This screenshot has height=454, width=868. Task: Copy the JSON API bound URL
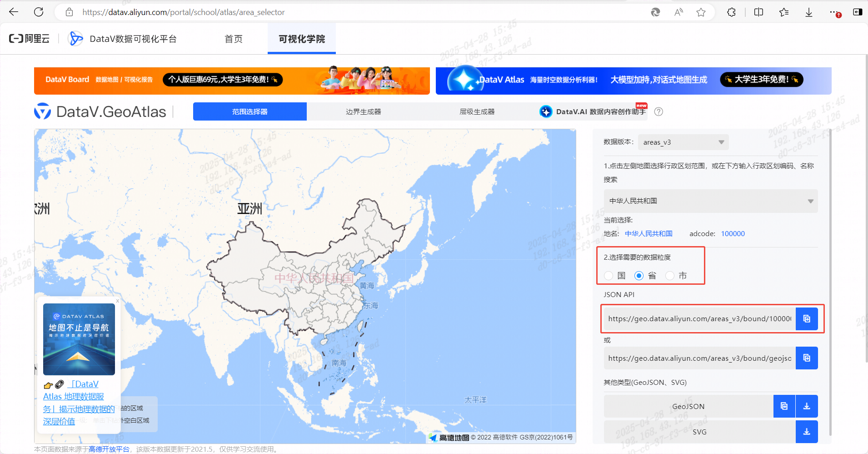[807, 318]
